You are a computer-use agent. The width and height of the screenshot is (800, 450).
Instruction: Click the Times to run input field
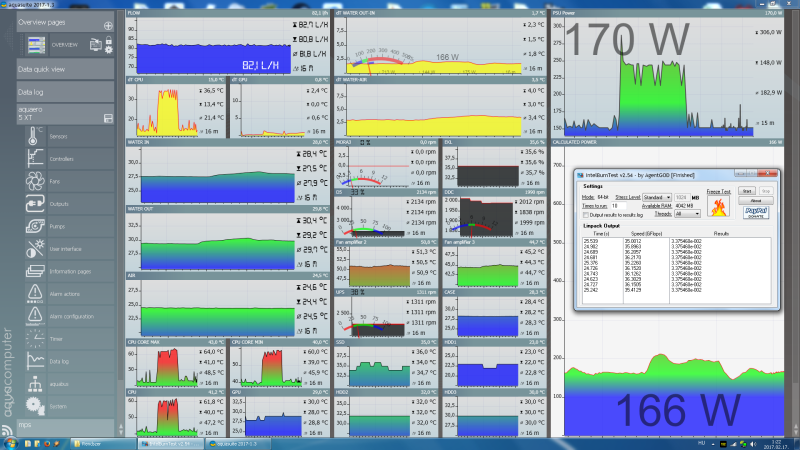tap(618, 206)
